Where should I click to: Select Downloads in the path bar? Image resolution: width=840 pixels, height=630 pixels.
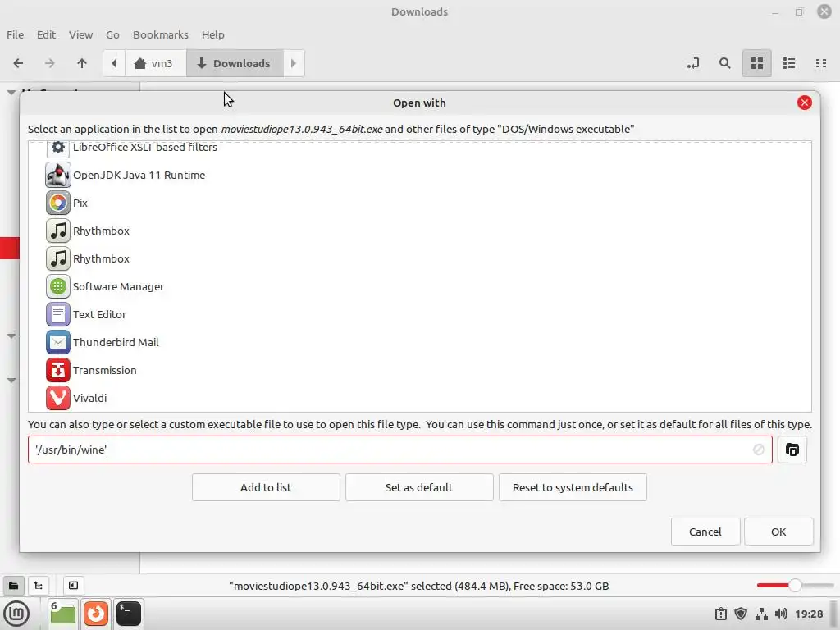coord(235,63)
